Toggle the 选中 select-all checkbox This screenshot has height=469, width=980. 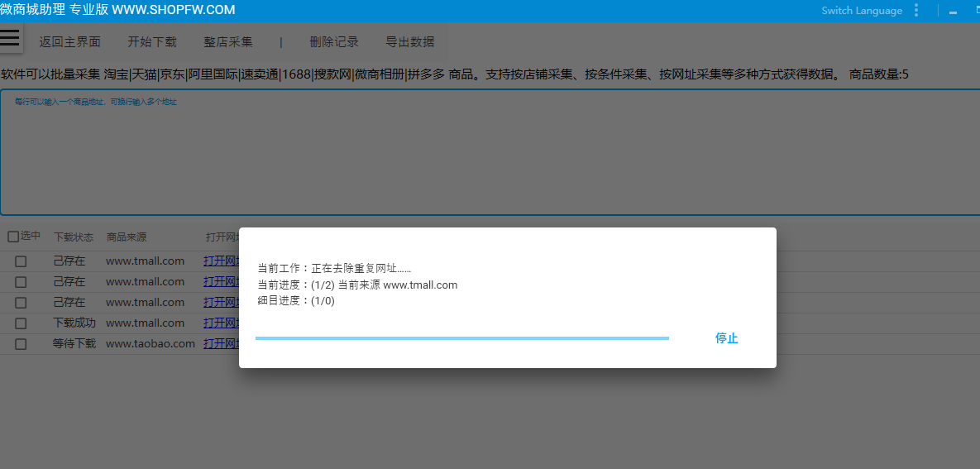coord(13,237)
